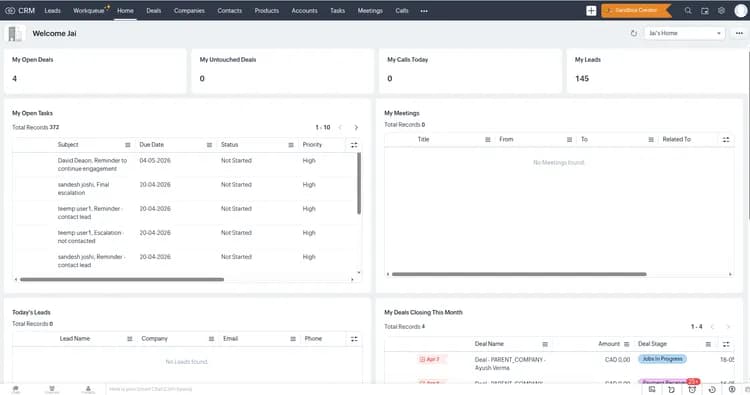This screenshot has height=395, width=750.
Task: Click the CRM logo icon
Action: 10,11
